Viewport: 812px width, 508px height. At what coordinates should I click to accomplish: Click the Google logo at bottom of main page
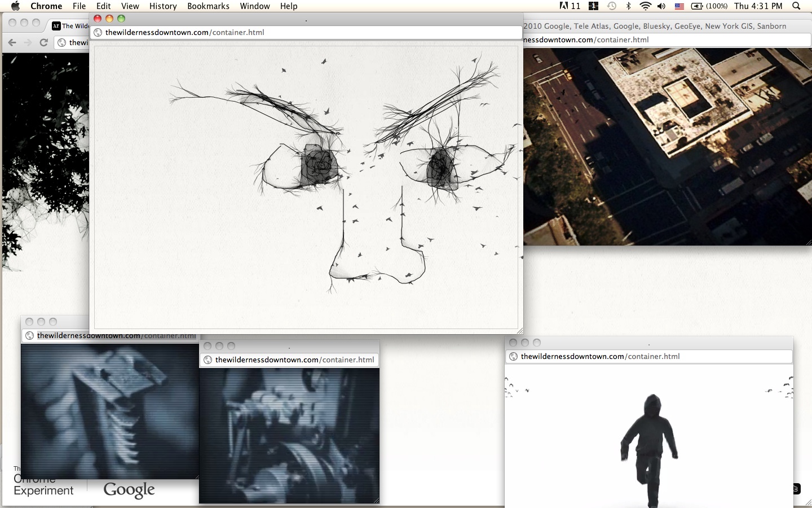[129, 490]
